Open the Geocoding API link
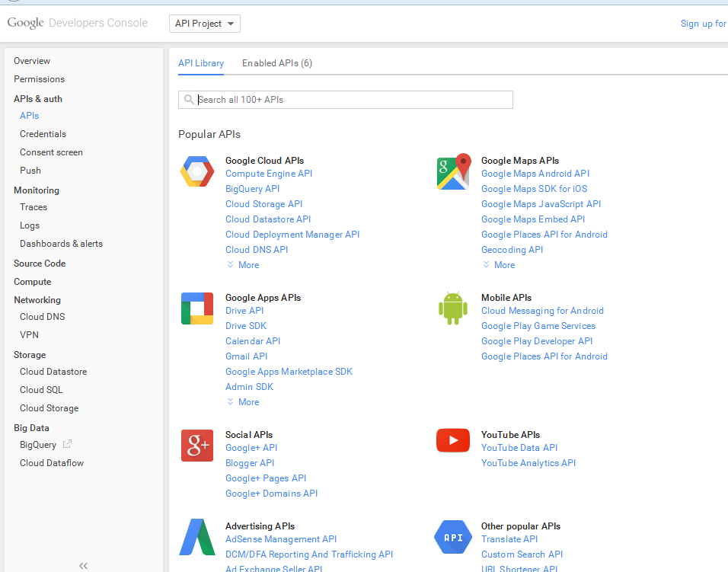Screen dimensions: 728x572 512,250
